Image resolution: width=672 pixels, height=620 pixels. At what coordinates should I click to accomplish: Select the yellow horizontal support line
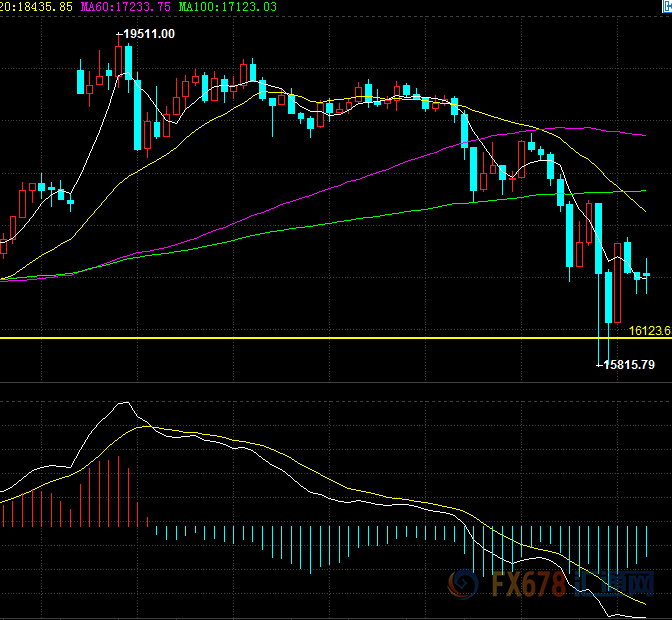300,338
